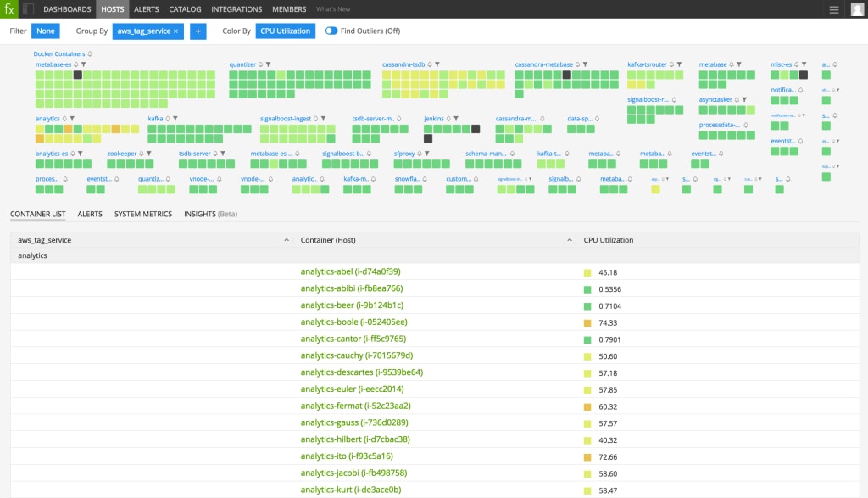Open the Members menu
The height and width of the screenshot is (498, 868).
point(289,9)
